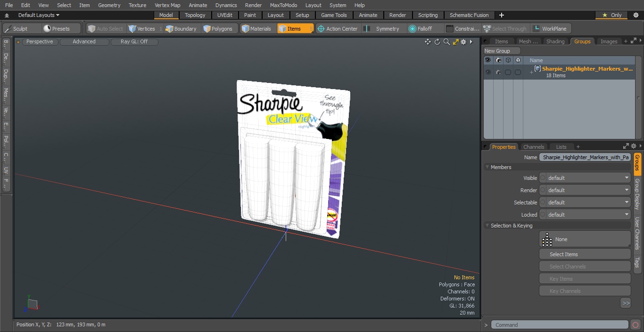Toggle visibility eye for Sharpie group
This screenshot has height=332, width=644.
[x=487, y=72]
